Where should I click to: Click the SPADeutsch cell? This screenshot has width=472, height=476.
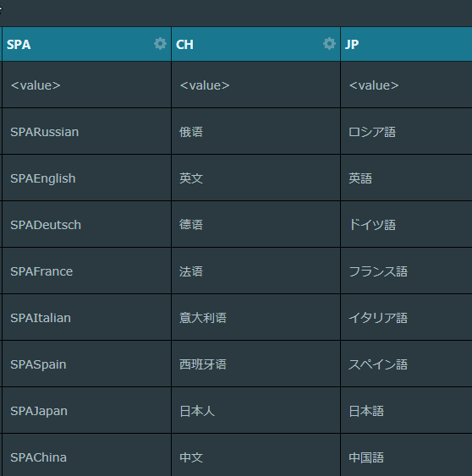click(x=86, y=224)
